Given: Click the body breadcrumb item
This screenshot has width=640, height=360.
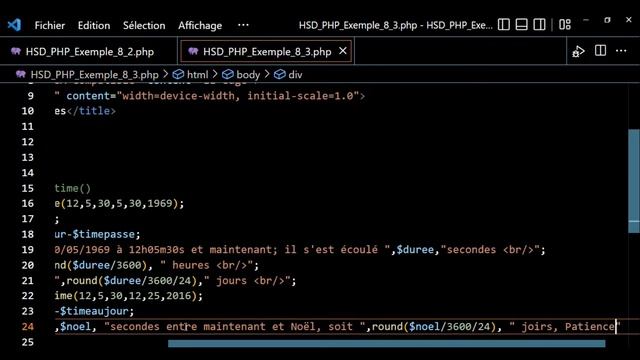Looking at the screenshot, I should coord(248,75).
